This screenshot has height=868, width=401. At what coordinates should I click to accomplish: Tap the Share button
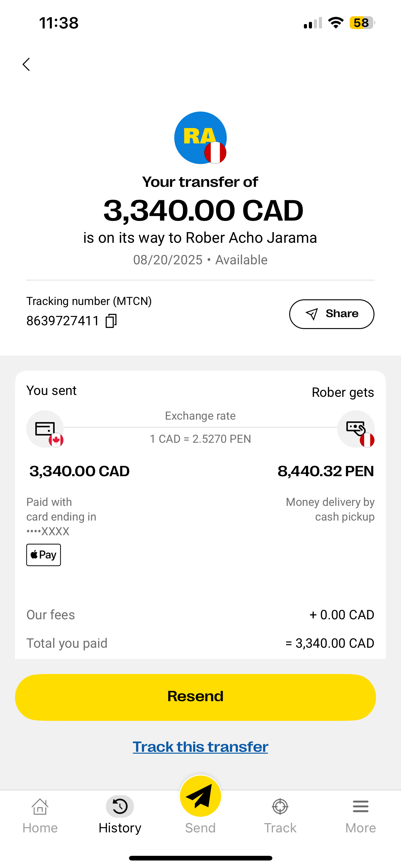pos(331,314)
